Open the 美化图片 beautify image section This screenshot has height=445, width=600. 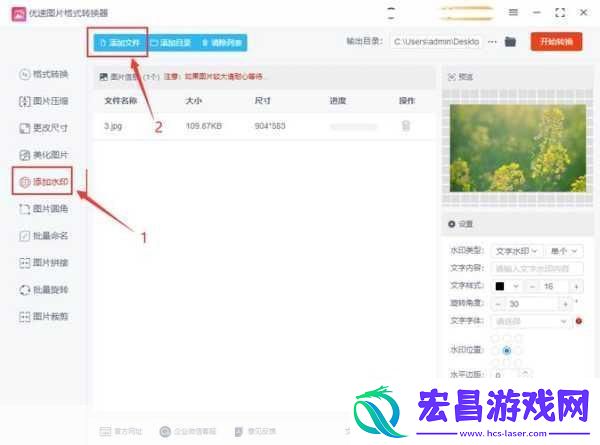[x=44, y=155]
